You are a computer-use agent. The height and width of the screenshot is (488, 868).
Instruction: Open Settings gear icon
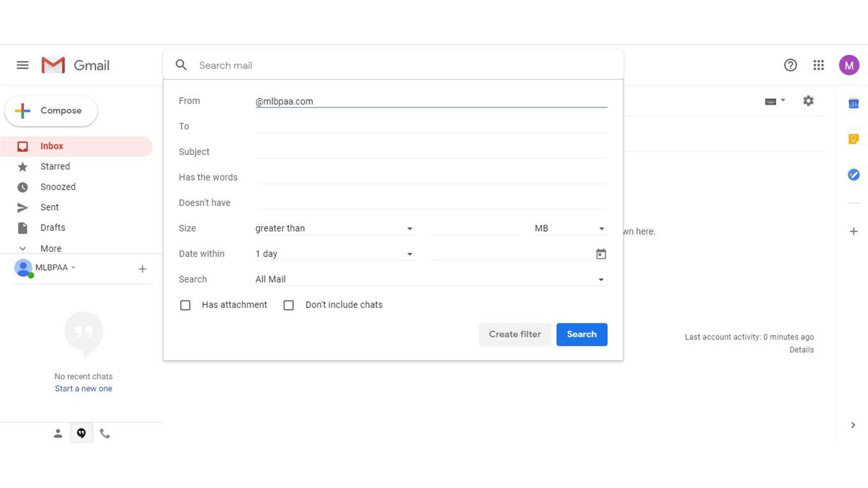coord(808,101)
